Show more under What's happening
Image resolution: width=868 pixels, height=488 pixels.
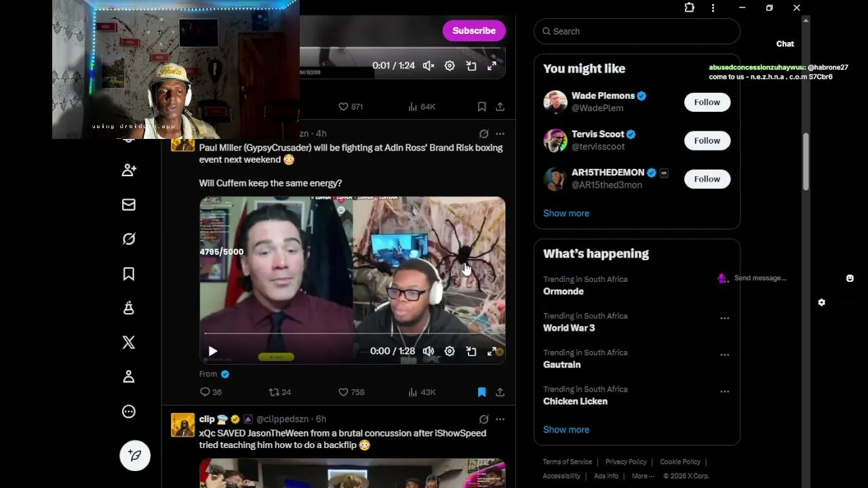coord(566,429)
